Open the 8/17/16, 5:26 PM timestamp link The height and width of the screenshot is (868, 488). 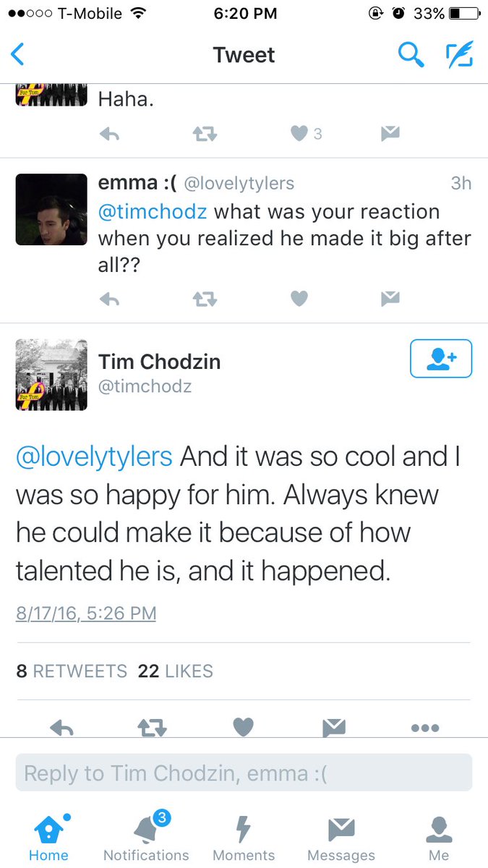coord(86,613)
